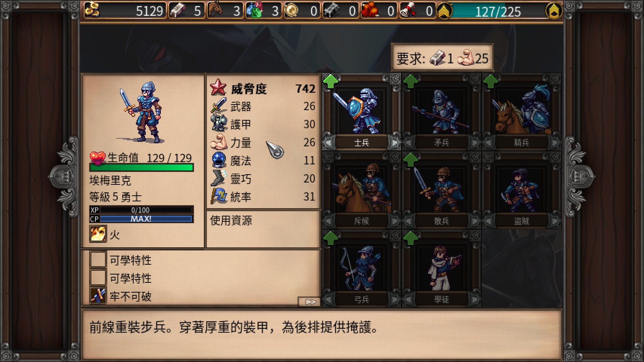Click the fire element icon
This screenshot has height=362, width=644.
pyautogui.click(x=98, y=234)
